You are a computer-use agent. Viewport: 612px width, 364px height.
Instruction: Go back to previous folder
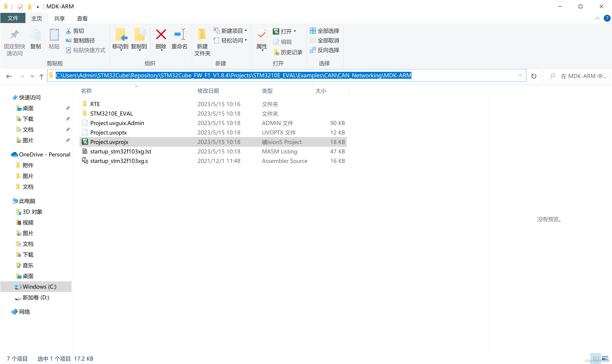coord(9,76)
